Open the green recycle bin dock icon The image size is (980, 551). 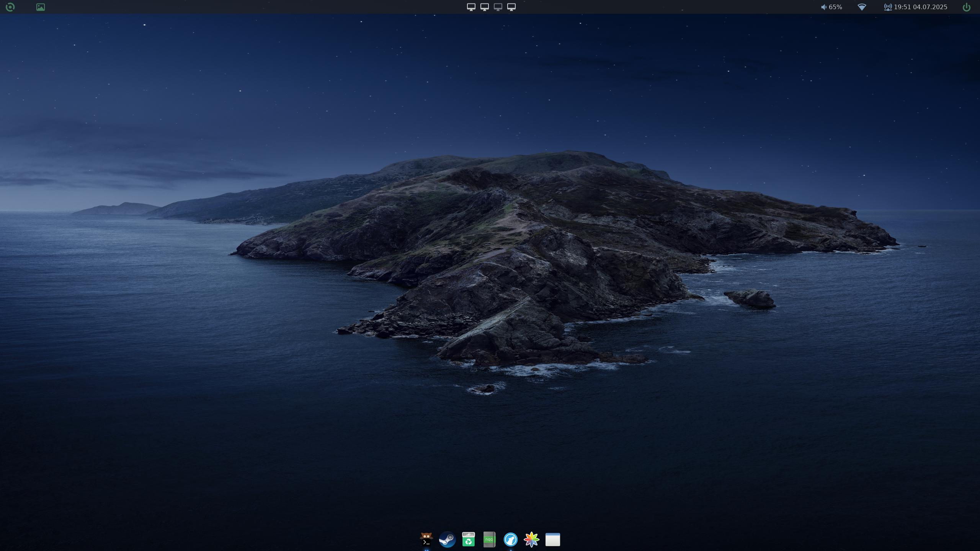click(x=468, y=540)
